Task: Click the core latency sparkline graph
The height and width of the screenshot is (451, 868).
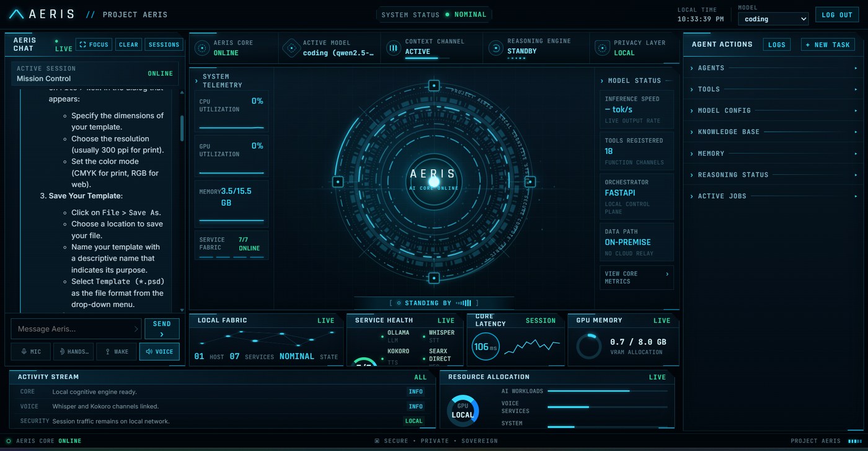Action: [x=532, y=347]
